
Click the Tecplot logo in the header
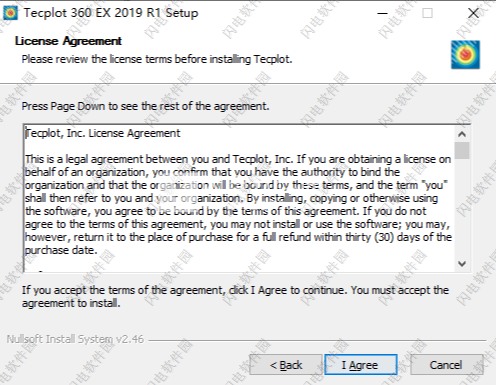(465, 55)
